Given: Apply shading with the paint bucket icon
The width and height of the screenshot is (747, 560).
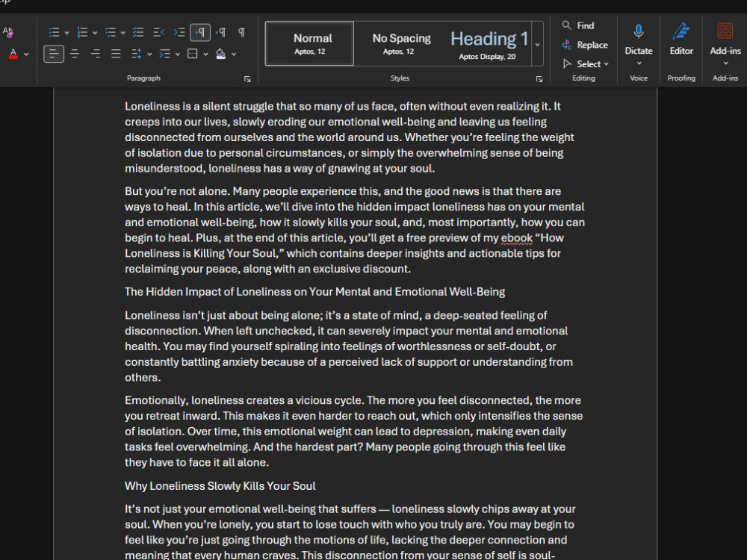Looking at the screenshot, I should [220, 54].
